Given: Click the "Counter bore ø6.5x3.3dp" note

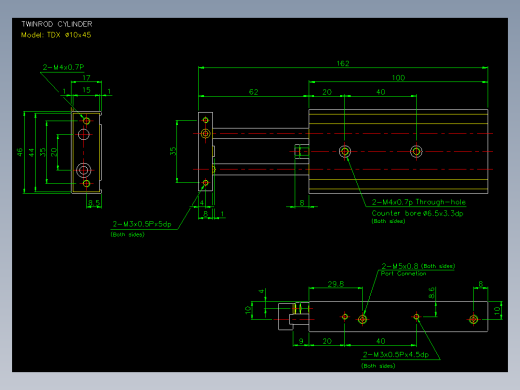Looking at the screenshot, I should click(417, 213).
